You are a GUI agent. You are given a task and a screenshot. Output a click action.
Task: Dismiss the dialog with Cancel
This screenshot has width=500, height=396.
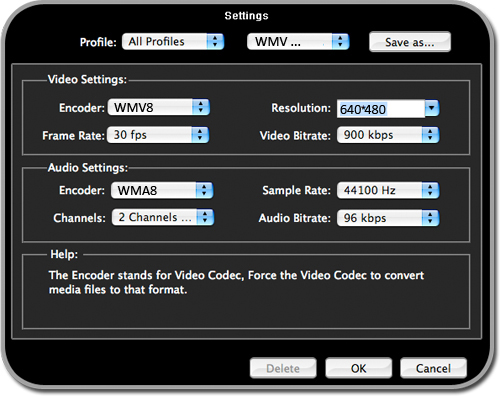(x=433, y=368)
